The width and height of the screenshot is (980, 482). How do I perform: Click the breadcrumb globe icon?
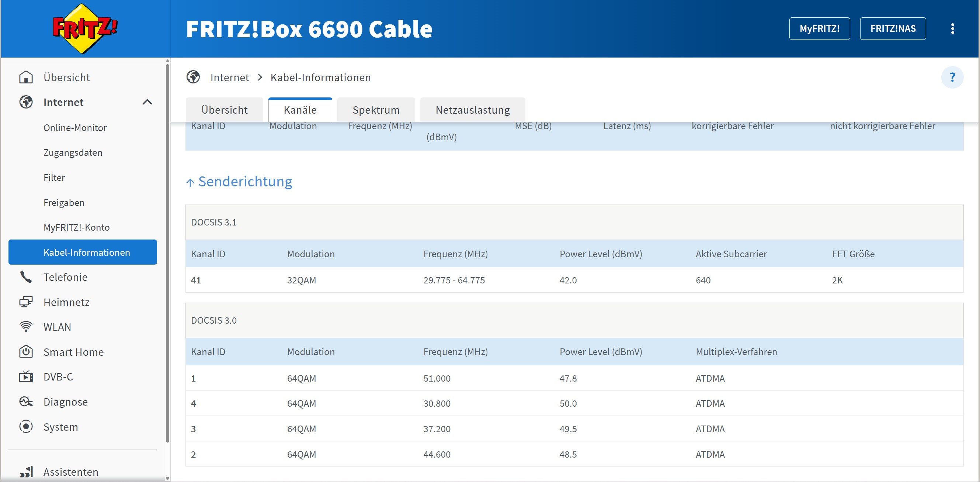coord(193,77)
